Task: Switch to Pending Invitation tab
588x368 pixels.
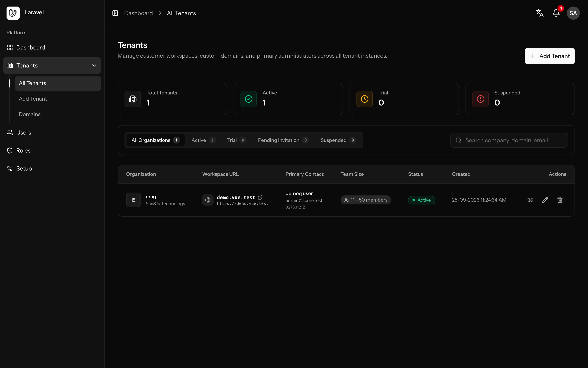Action: coord(283,140)
